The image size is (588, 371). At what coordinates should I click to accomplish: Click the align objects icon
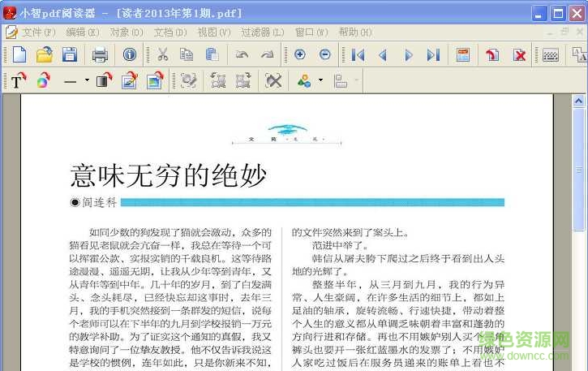pos(341,80)
